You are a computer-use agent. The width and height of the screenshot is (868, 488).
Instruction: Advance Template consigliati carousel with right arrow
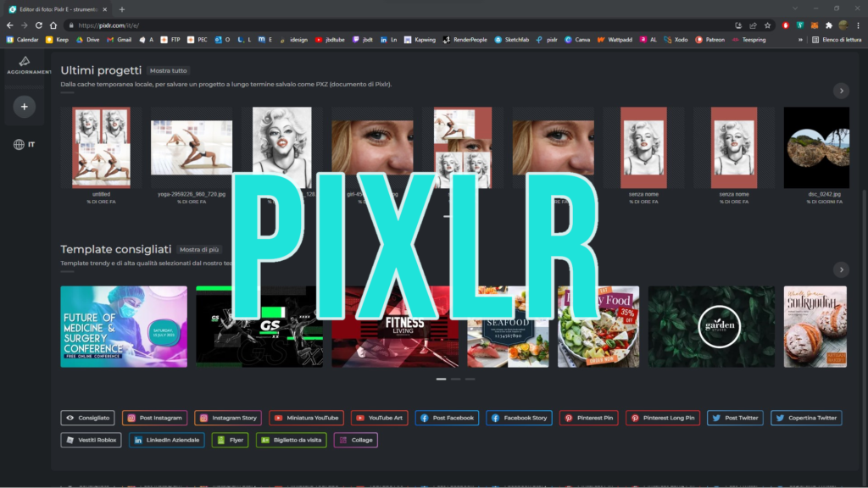(842, 270)
